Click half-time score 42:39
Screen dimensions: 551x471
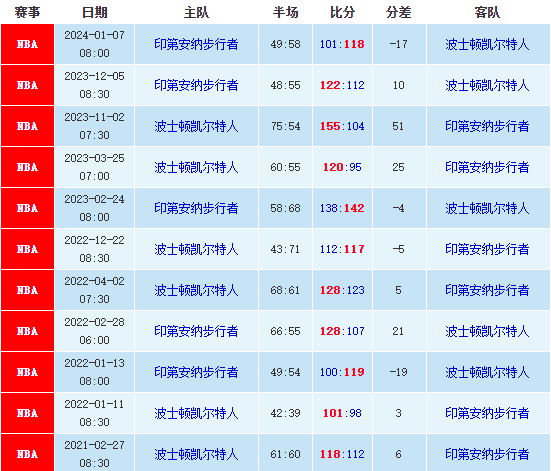coord(285,413)
